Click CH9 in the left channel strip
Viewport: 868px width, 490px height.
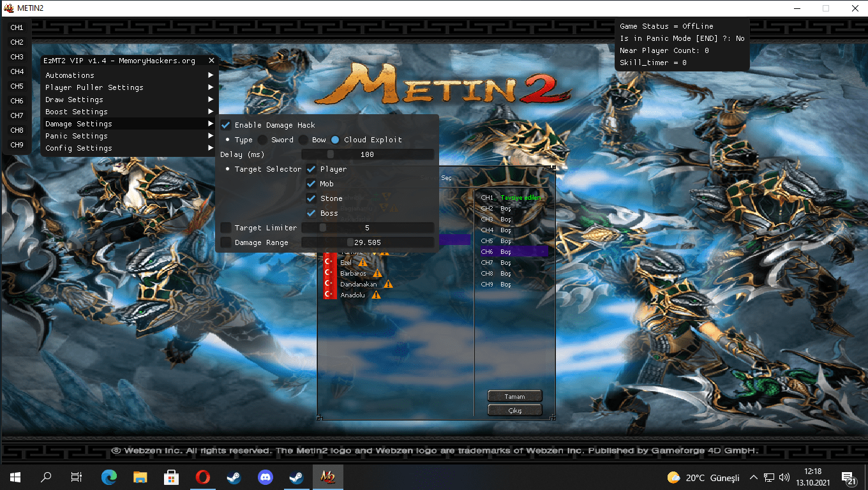[17, 145]
